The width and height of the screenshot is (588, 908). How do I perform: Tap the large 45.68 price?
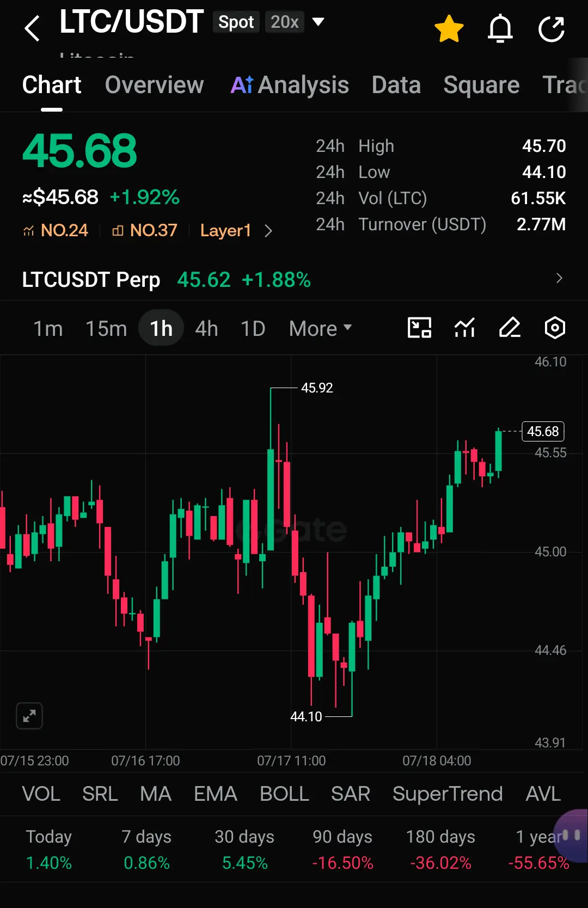pos(79,151)
